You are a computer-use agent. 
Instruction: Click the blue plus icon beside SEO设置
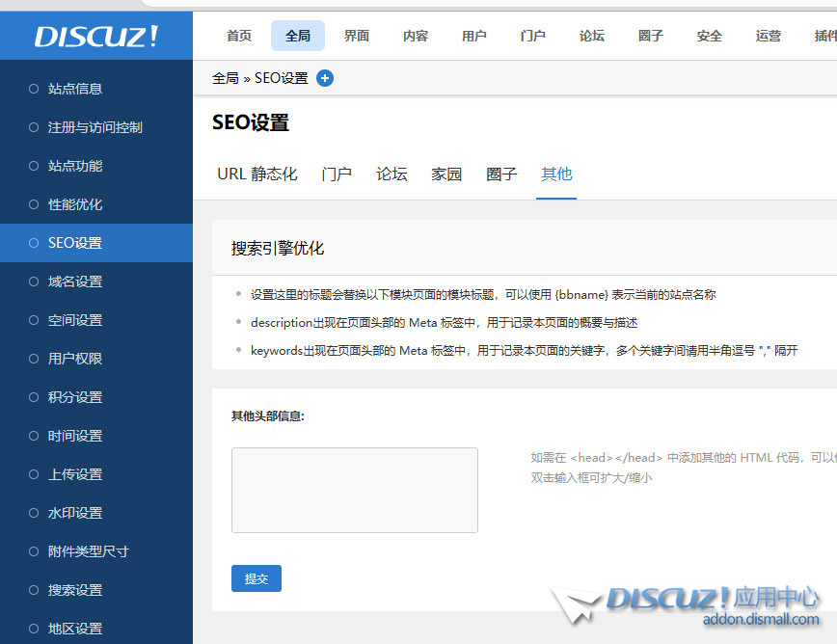tap(325, 78)
